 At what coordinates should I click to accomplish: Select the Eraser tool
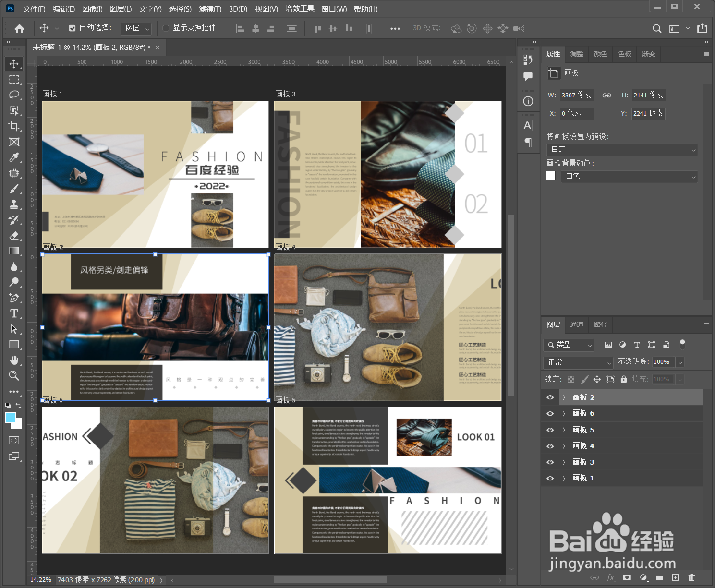(x=14, y=235)
